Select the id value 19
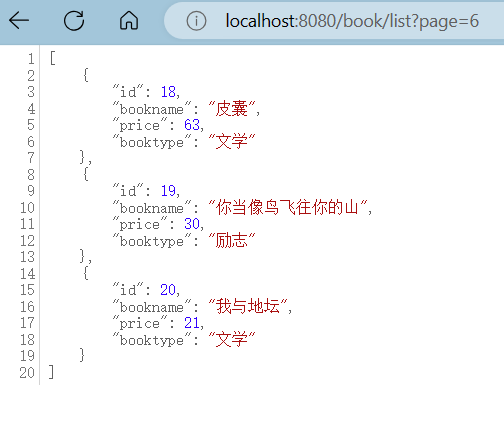This screenshot has height=429, width=504. (168, 191)
